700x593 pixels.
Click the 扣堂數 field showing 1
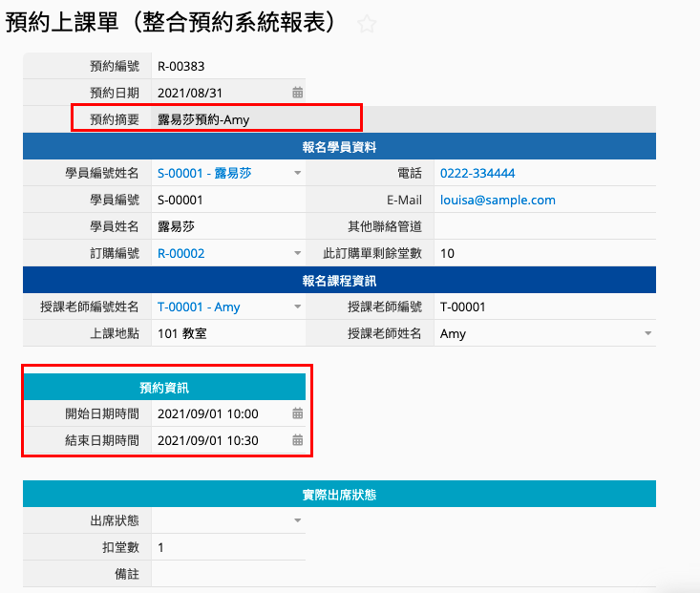[227, 547]
